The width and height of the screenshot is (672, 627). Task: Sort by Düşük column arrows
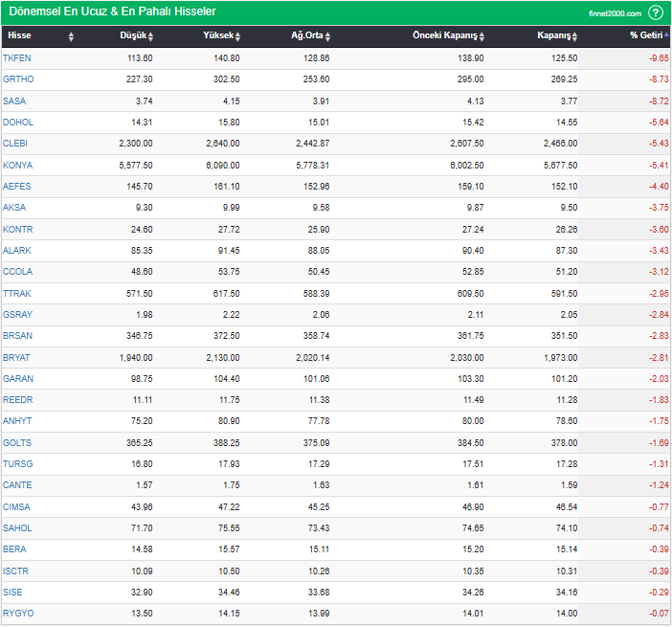(150, 36)
